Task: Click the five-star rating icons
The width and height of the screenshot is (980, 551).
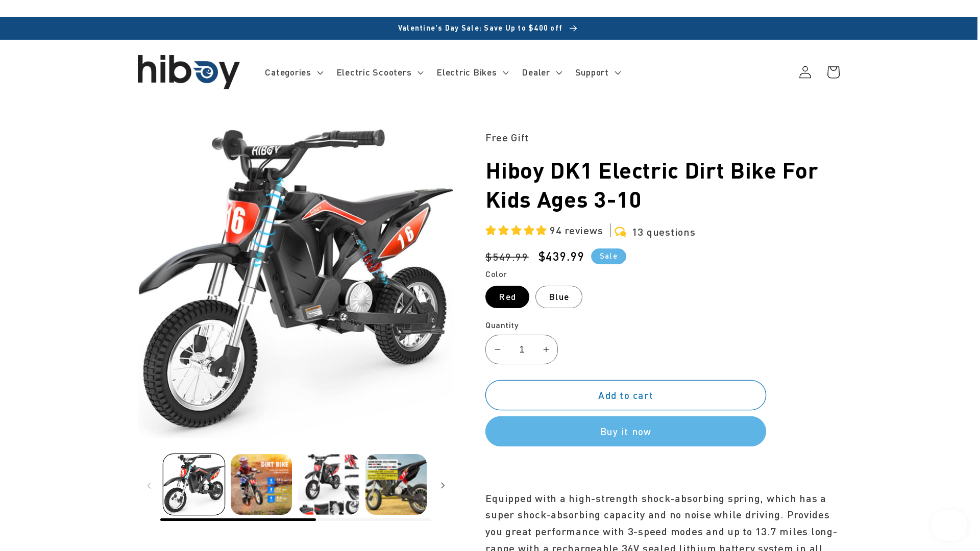Action: [516, 231]
